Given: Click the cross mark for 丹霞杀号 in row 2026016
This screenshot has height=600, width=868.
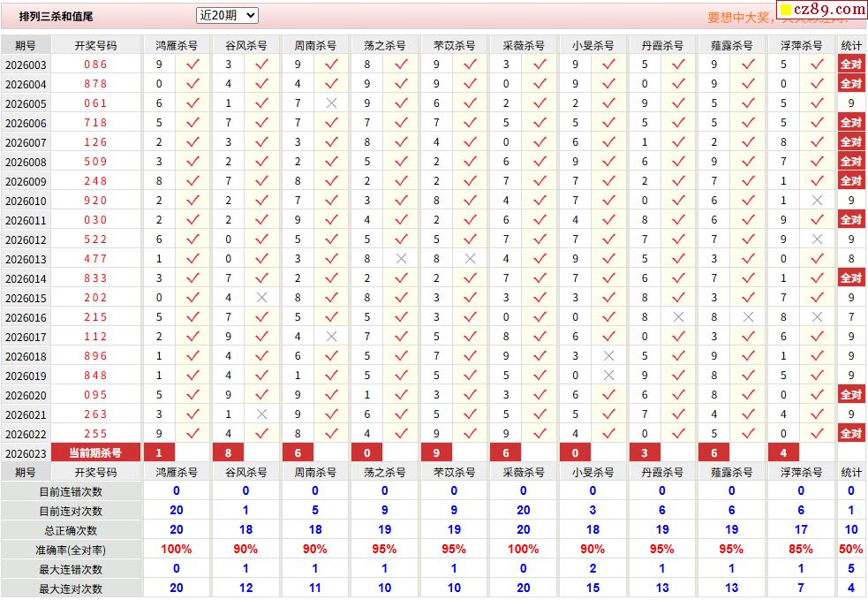Looking at the screenshot, I should tap(678, 317).
